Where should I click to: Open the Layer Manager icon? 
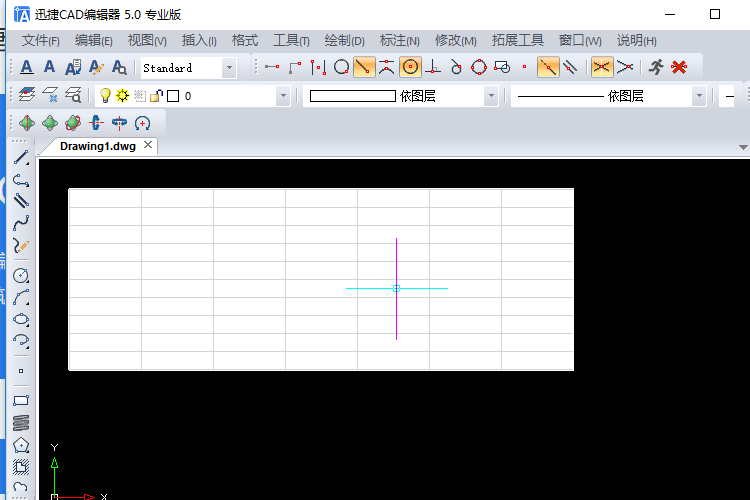tap(27, 95)
